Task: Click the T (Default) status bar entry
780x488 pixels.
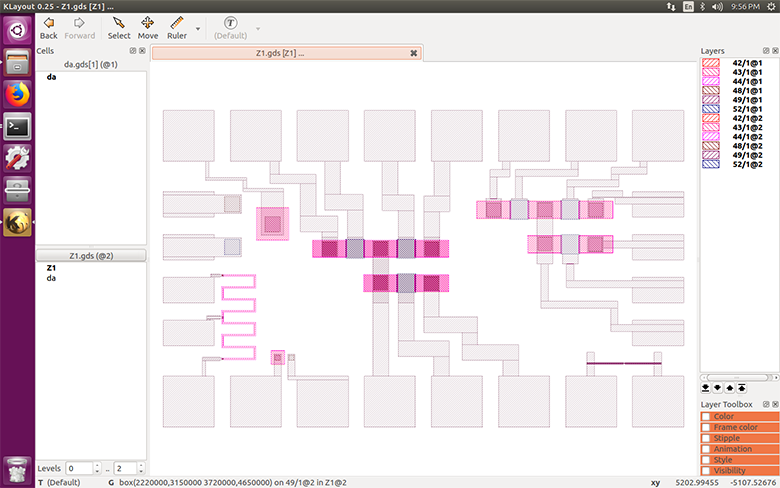Action: click(59, 483)
